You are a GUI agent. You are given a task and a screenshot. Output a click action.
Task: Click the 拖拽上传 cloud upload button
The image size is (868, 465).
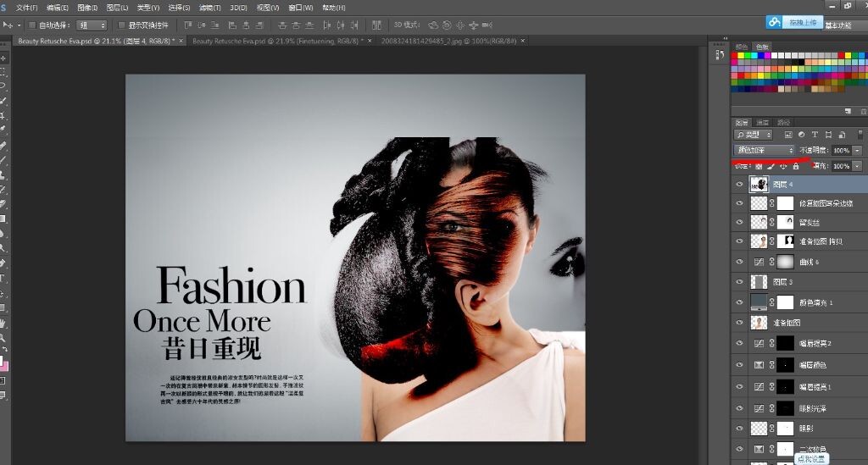795,22
